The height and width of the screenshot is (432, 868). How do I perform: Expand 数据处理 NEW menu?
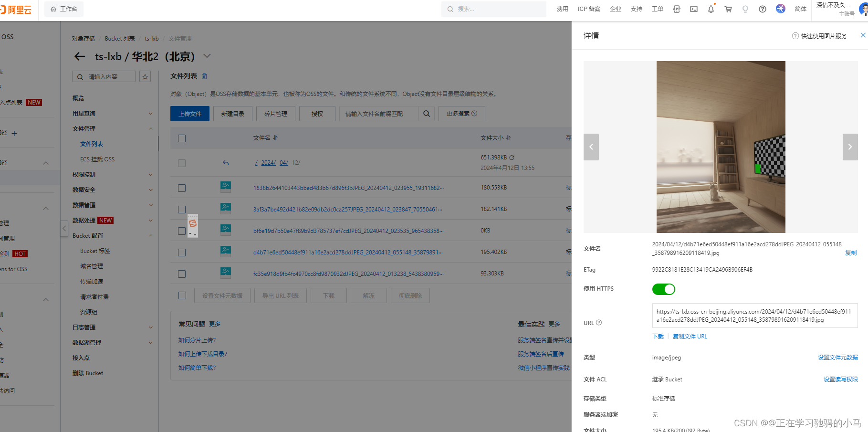point(151,221)
